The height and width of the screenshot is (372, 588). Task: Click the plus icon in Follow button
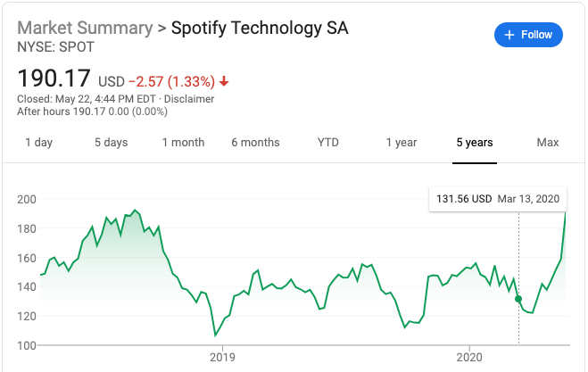pos(509,35)
